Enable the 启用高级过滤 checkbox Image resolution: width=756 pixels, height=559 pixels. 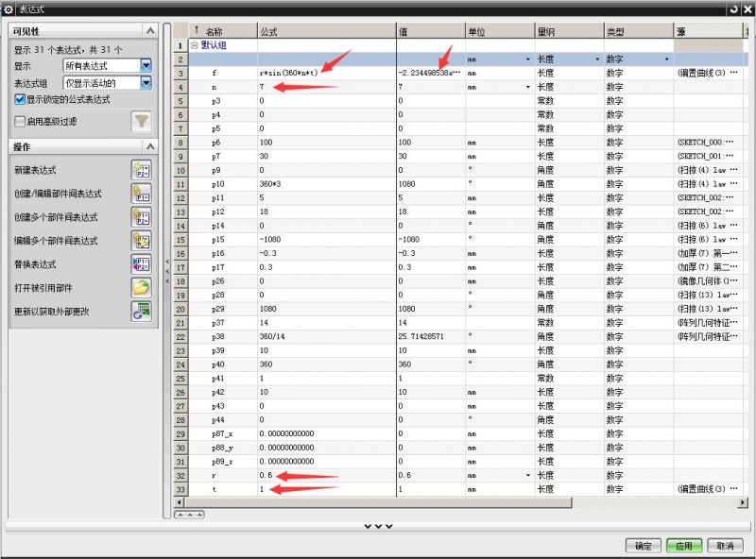tap(20, 121)
